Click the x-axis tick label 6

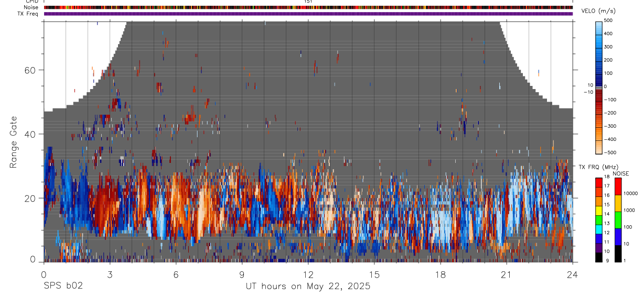(x=176, y=274)
